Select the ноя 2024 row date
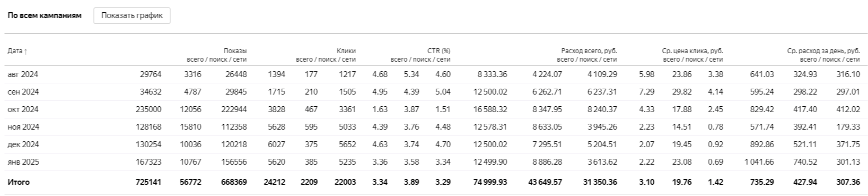The width and height of the screenshot is (868, 196). 23,127
